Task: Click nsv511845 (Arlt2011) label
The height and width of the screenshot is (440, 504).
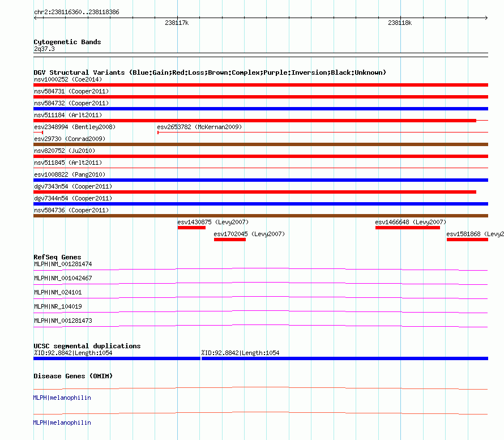Action: [68, 163]
